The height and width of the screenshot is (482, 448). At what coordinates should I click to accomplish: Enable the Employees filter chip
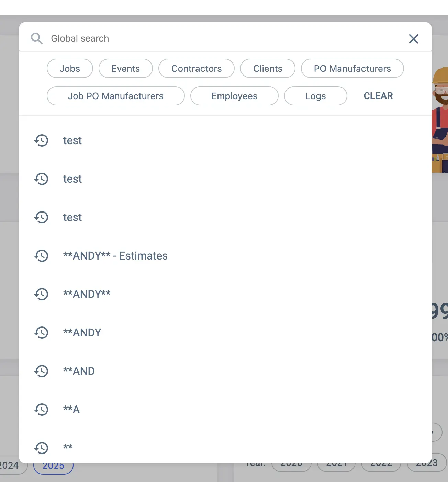[x=234, y=96]
